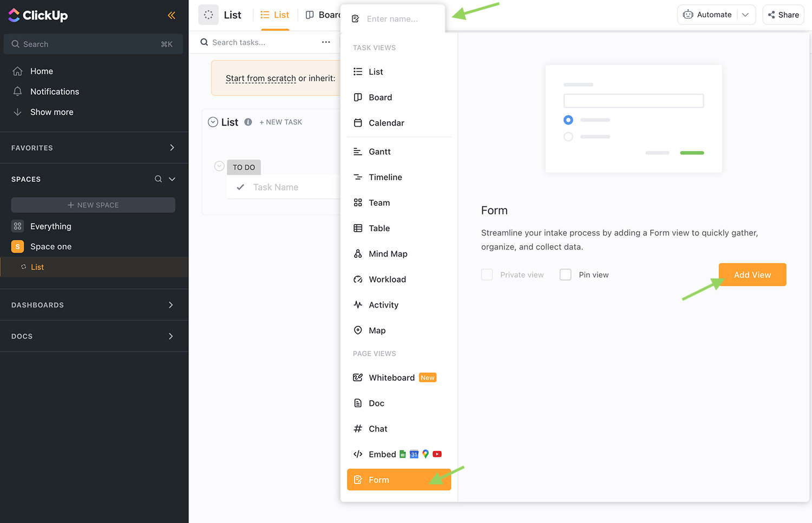Collapse the Spaces section chevron
This screenshot has height=523, width=812.
tap(172, 179)
